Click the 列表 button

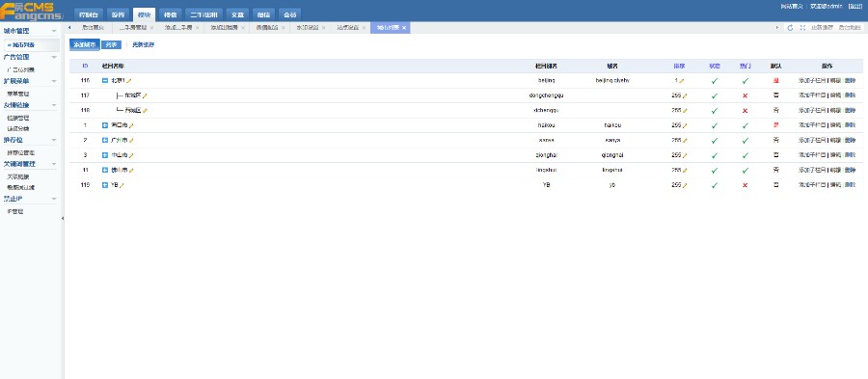point(111,44)
